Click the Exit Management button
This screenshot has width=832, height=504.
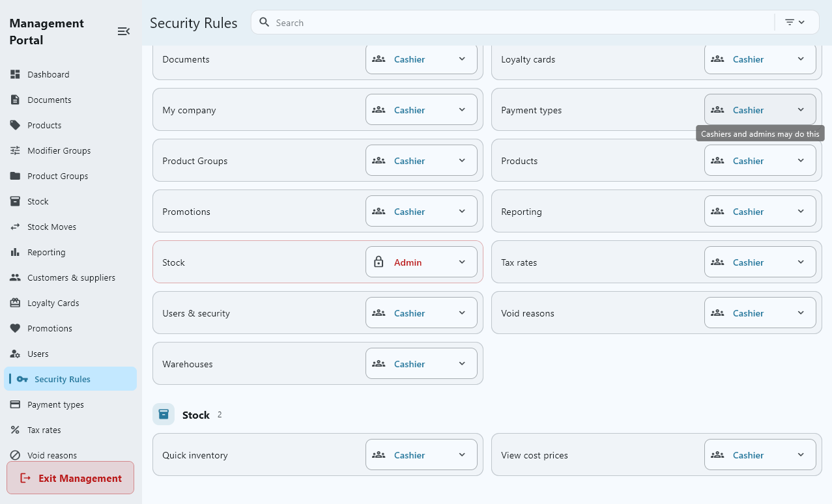tap(70, 478)
